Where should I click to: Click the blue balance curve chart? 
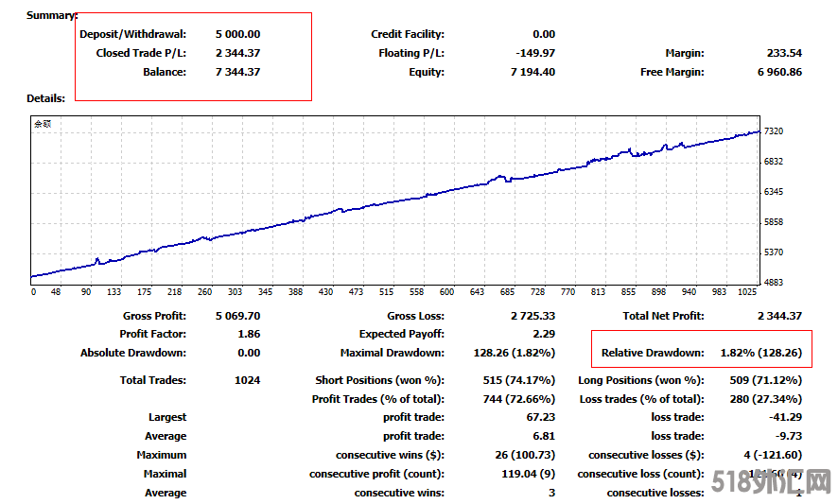click(395, 200)
